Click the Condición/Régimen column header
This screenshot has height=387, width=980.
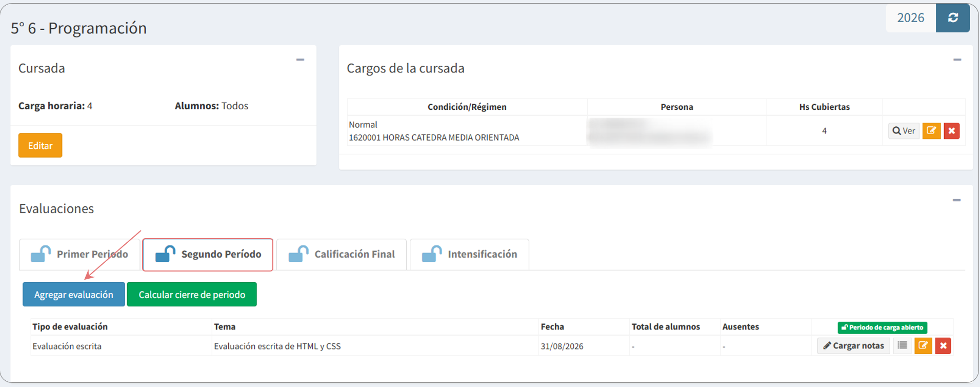pos(467,107)
